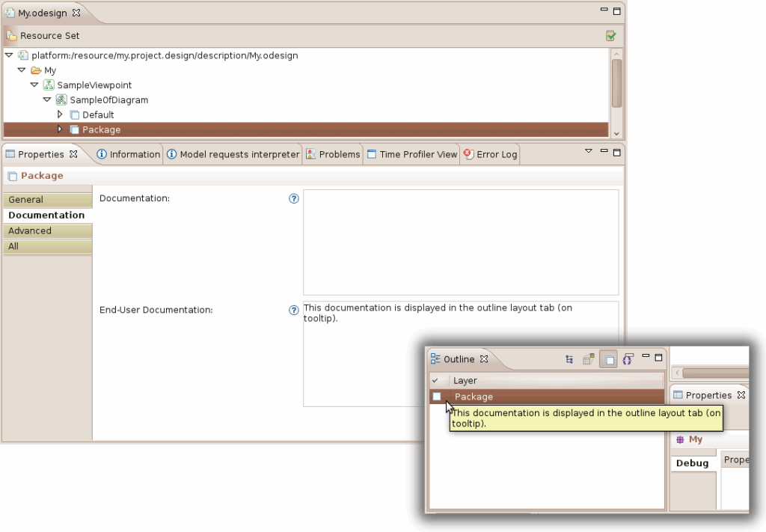Click the validate icon in Resource Set header
766x532 pixels.
point(611,36)
